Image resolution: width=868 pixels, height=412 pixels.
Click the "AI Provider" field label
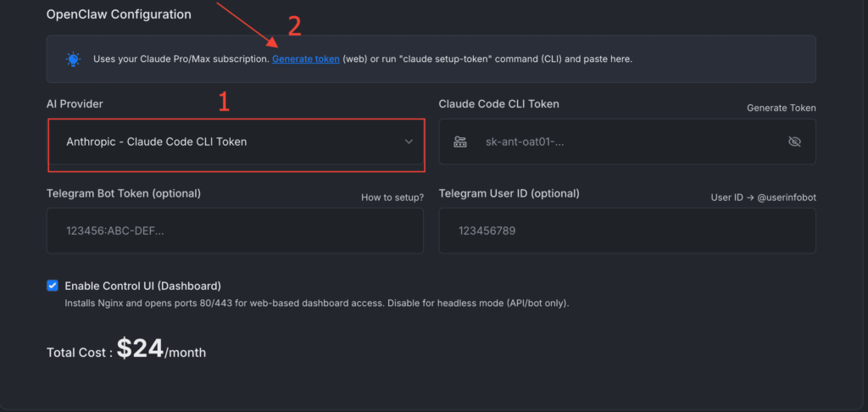tap(75, 103)
